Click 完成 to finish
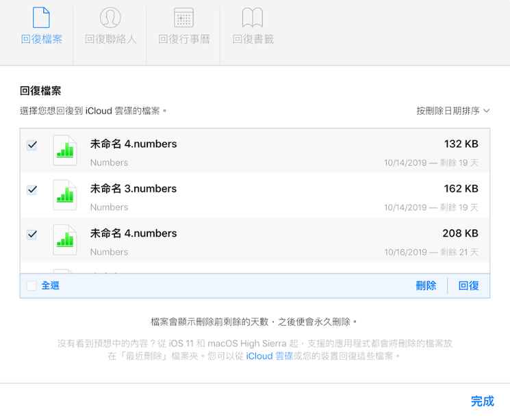510x420 pixels. [x=482, y=401]
